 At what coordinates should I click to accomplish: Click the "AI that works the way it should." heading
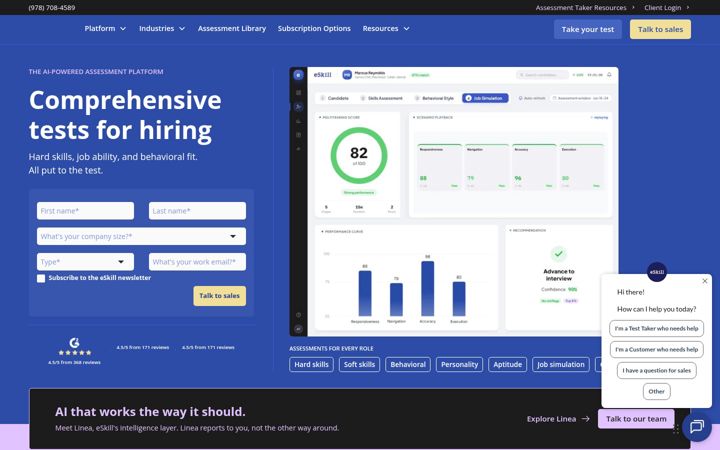coord(150,411)
